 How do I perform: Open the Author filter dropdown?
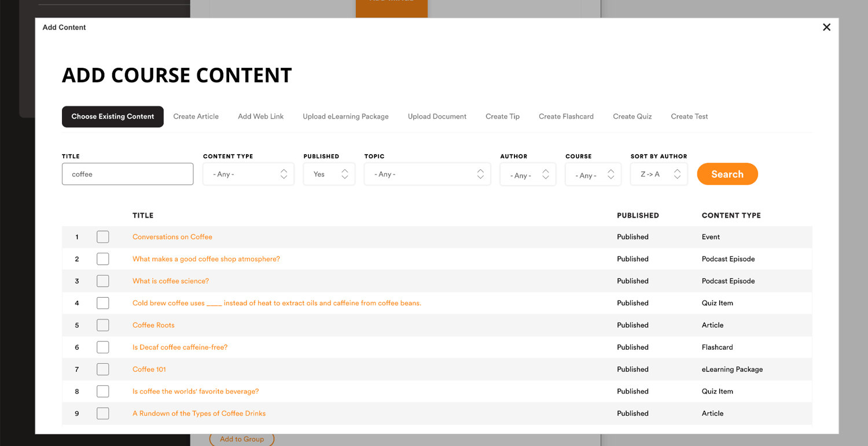[527, 175]
